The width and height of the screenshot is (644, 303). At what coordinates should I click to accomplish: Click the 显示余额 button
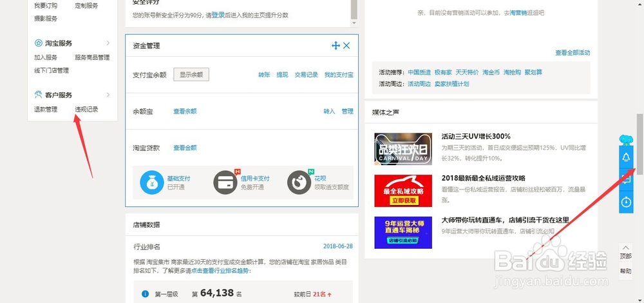pyautogui.click(x=191, y=75)
